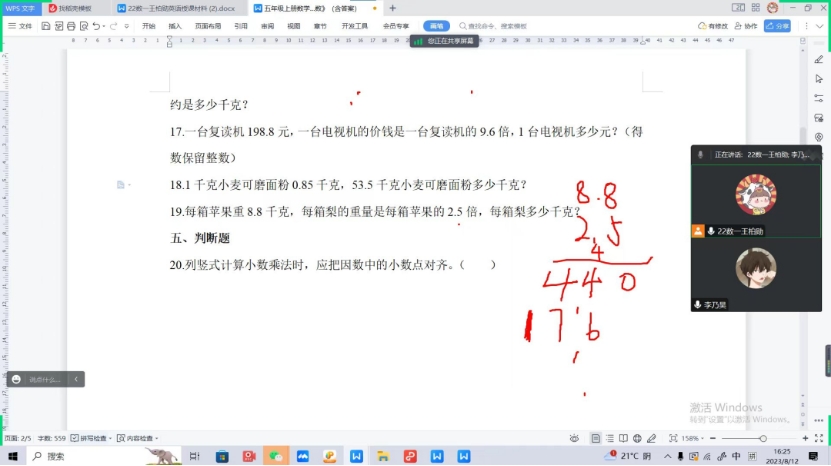This screenshot has height=466, width=831.
Task: Click the share button (分享)
Action: tap(778, 26)
